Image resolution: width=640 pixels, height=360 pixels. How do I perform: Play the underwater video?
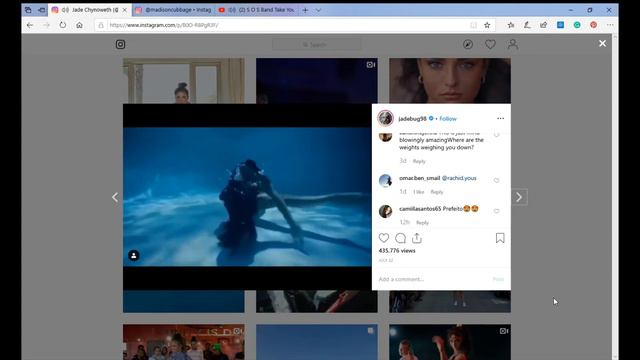247,197
